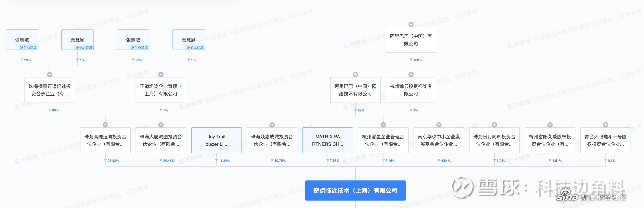Open 珠海大展鸿图投资合伙企业 node
Image resolution: width=644 pixels, height=208 pixels.
161,140
